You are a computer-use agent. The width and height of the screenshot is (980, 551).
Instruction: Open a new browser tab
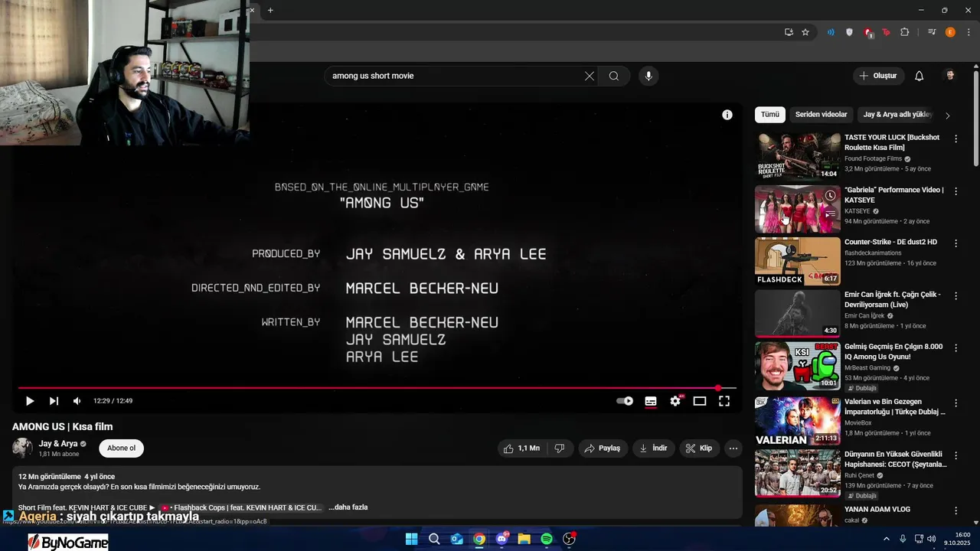click(x=270, y=10)
